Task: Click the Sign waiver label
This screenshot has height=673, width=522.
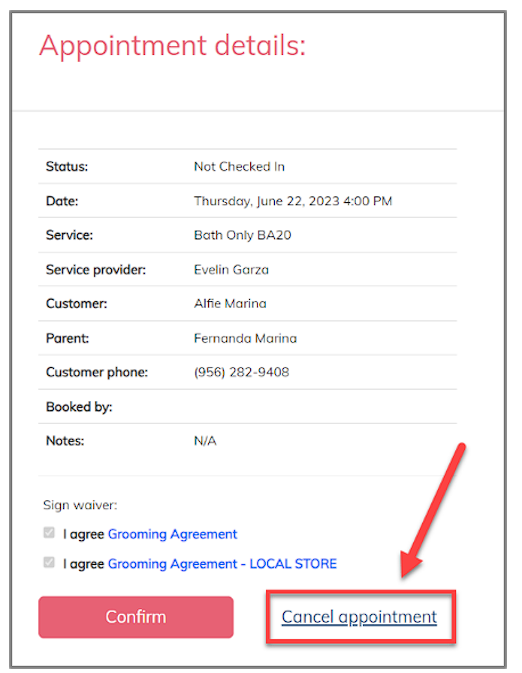Action: pos(80,505)
